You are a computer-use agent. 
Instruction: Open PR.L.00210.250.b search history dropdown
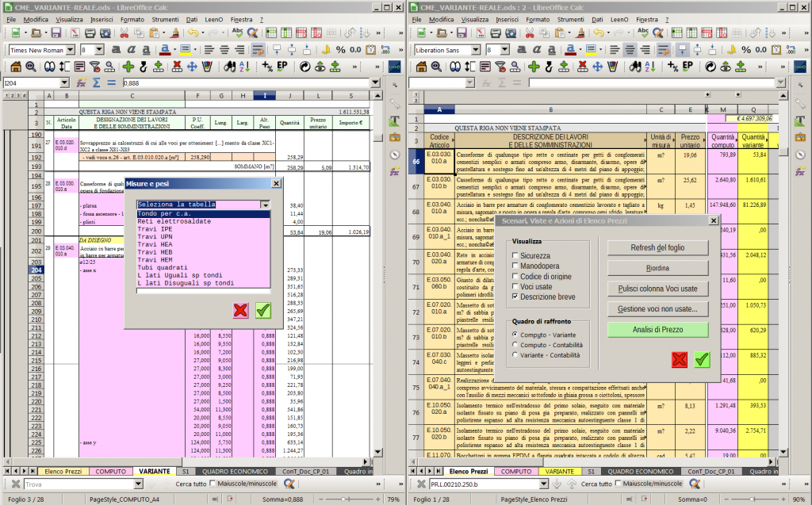pyautogui.click(x=544, y=484)
